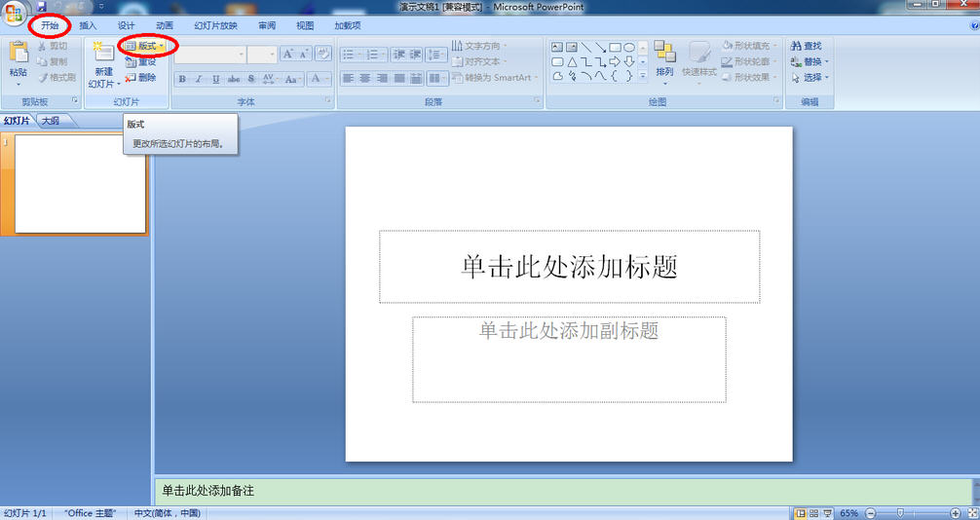Image resolution: width=980 pixels, height=520 pixels.
Task: Click the Office button logo
Action: pyautogui.click(x=15, y=15)
